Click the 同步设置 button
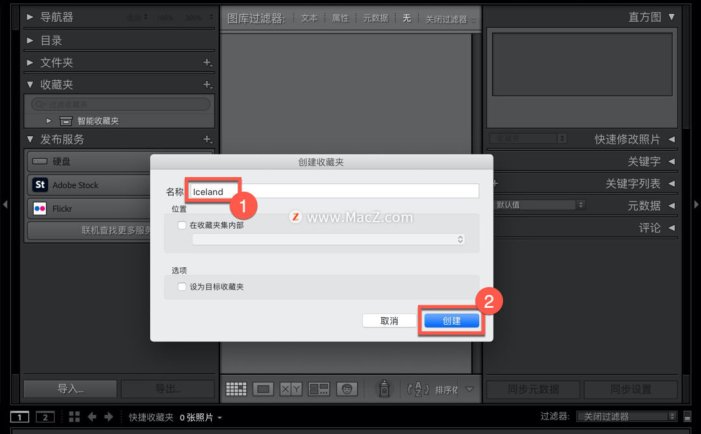 630,389
